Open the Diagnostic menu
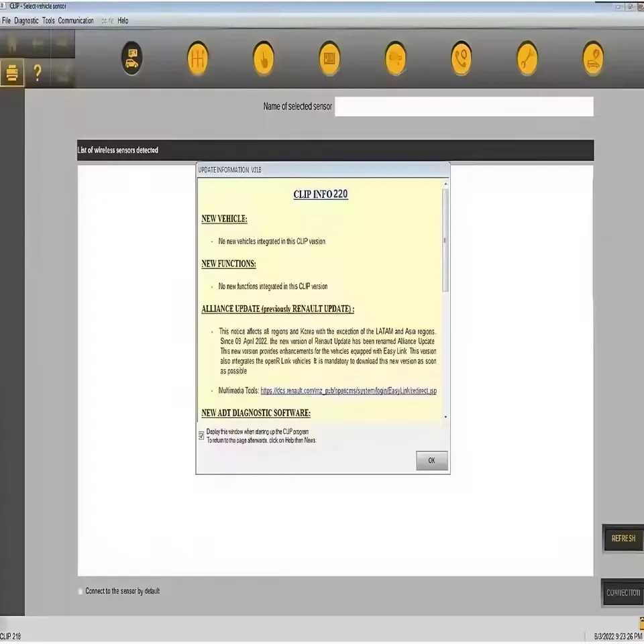The image size is (644, 644). [x=27, y=20]
